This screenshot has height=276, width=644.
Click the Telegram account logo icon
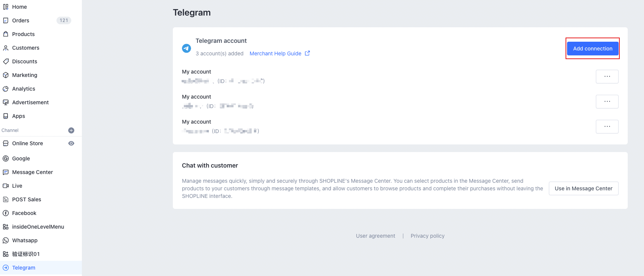click(186, 48)
